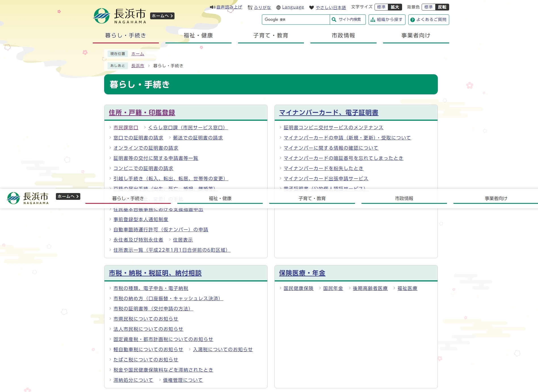
Task: Click the magnifying glass search icon
Action: click(333, 20)
